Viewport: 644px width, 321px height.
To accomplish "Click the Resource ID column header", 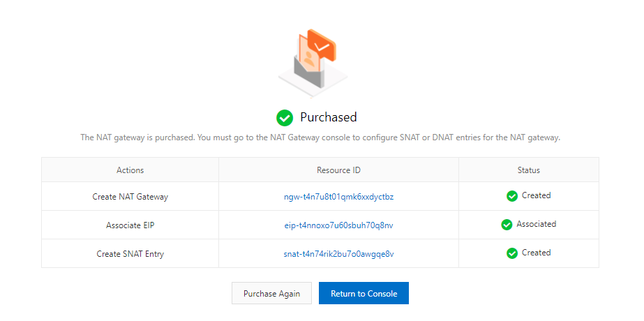I will 338,170.
